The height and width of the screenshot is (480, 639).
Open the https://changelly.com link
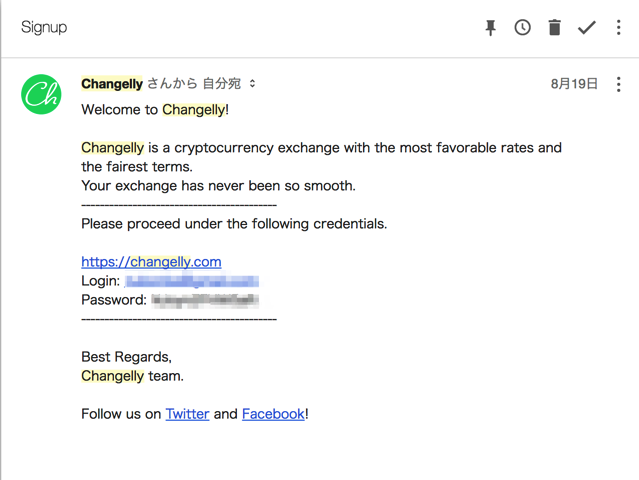[x=151, y=262]
